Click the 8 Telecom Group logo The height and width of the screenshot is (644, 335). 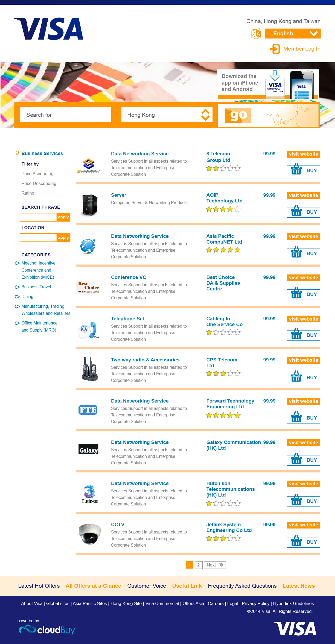coord(88,166)
